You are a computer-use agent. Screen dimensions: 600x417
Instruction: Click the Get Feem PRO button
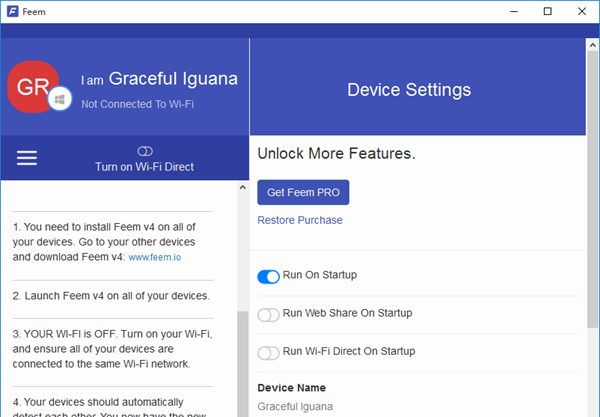pos(303,192)
